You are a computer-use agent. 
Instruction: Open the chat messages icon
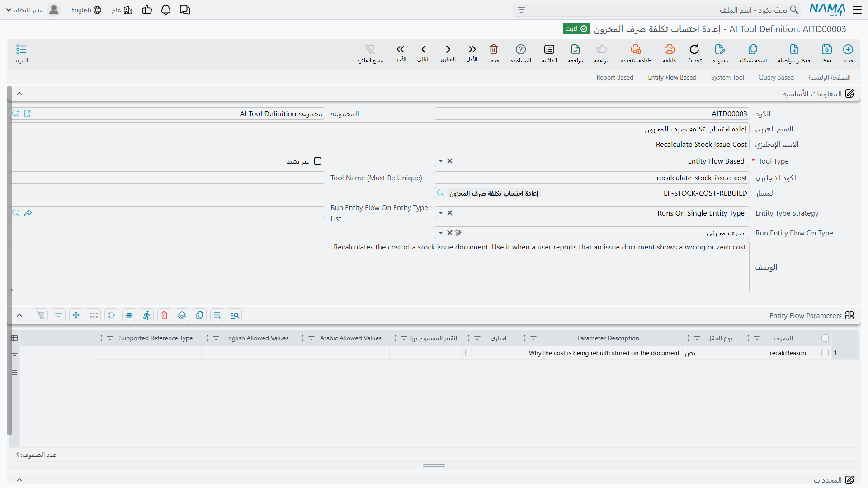(185, 10)
